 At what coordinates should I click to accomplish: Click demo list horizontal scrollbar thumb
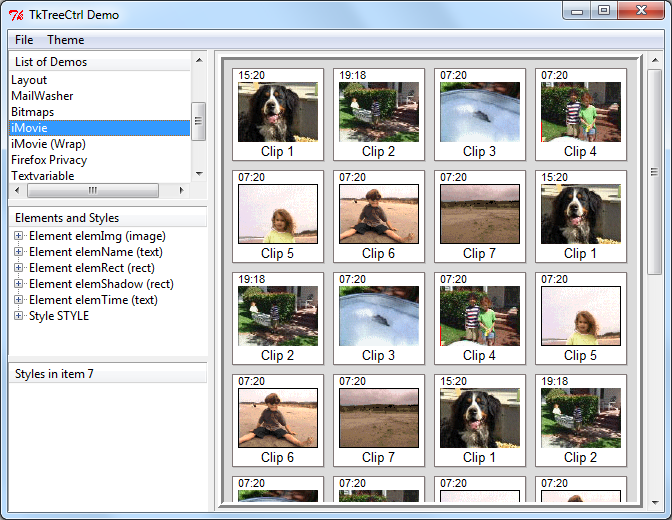coord(93,190)
